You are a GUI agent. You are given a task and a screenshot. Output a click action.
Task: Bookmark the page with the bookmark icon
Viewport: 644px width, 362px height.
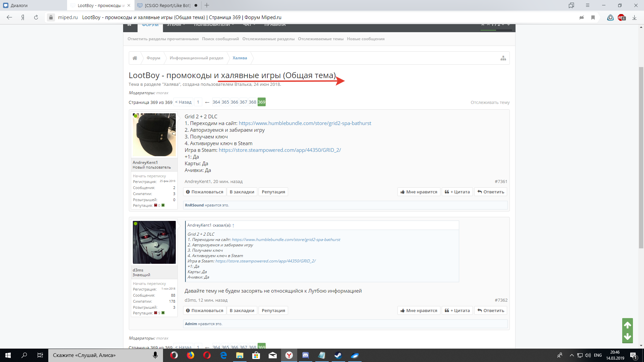[593, 17]
